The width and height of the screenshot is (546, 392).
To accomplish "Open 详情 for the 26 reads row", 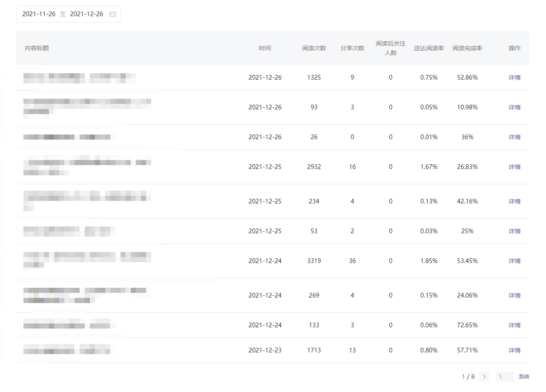I will 514,137.
